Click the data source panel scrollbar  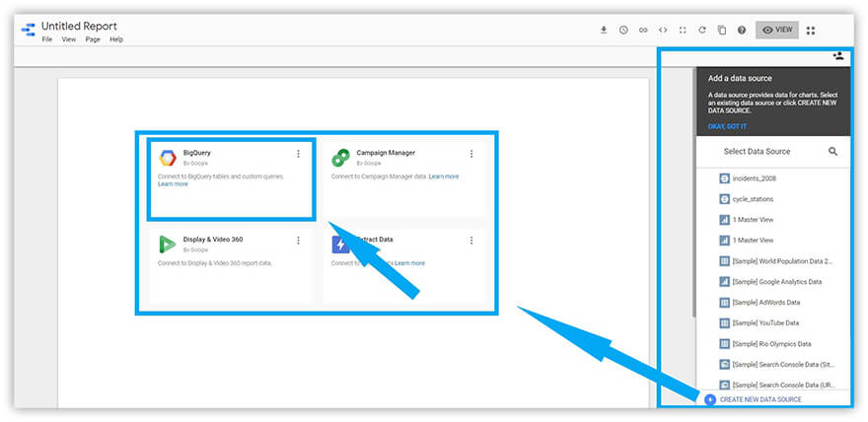[x=693, y=192]
